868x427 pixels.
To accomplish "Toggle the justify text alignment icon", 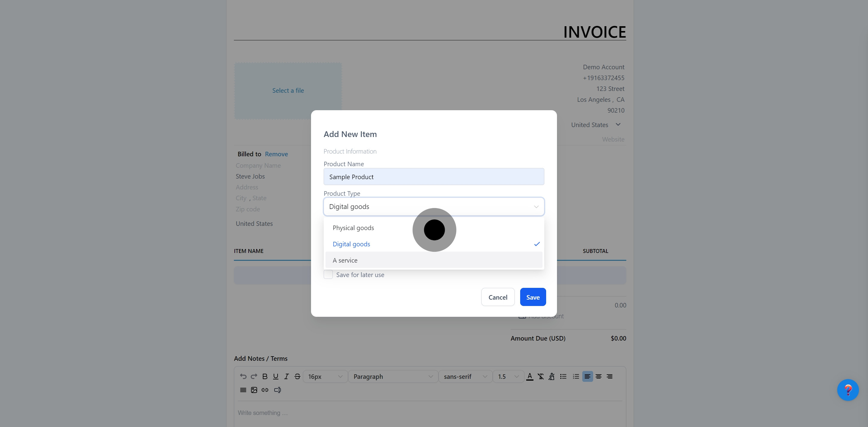I will point(243,390).
